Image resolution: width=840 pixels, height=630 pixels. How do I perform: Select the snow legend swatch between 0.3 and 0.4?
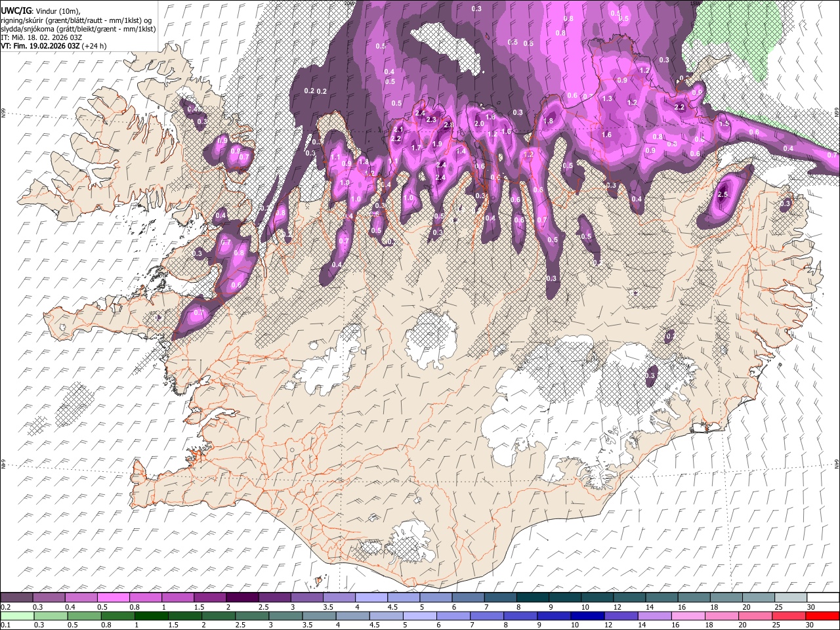pos(49,597)
